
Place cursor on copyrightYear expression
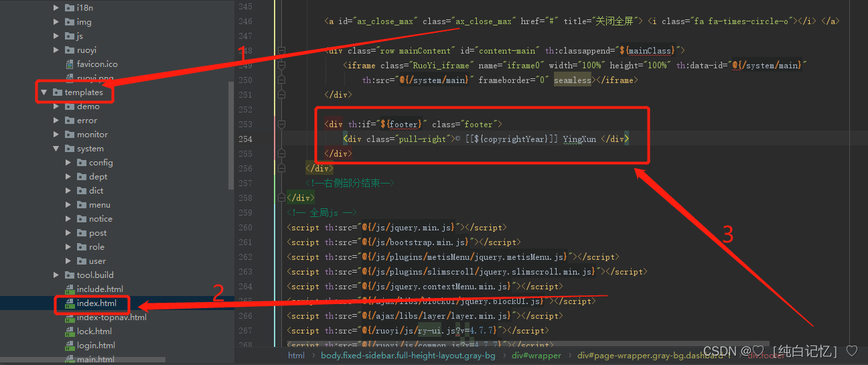coord(511,139)
